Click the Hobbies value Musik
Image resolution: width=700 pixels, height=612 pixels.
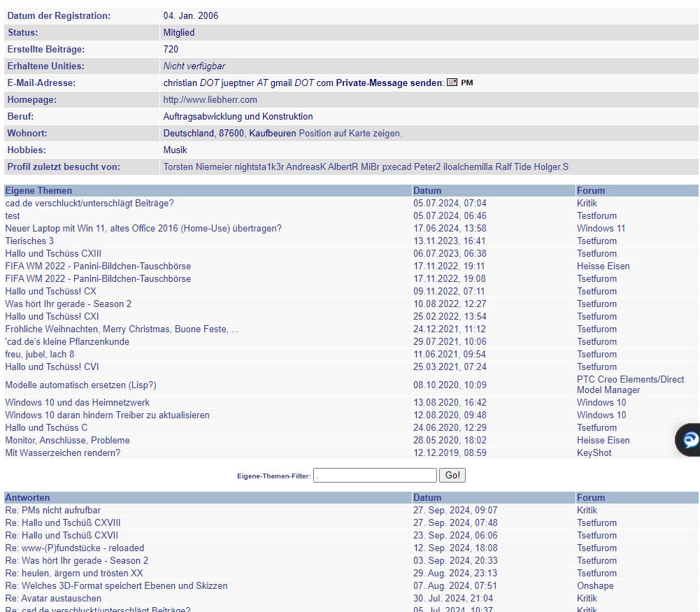tap(175, 150)
